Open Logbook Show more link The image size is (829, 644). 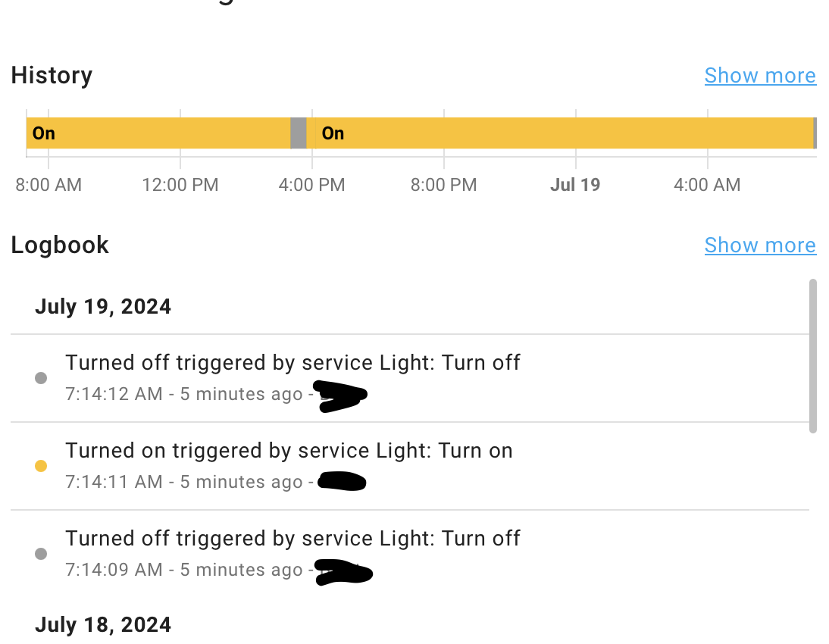point(760,245)
